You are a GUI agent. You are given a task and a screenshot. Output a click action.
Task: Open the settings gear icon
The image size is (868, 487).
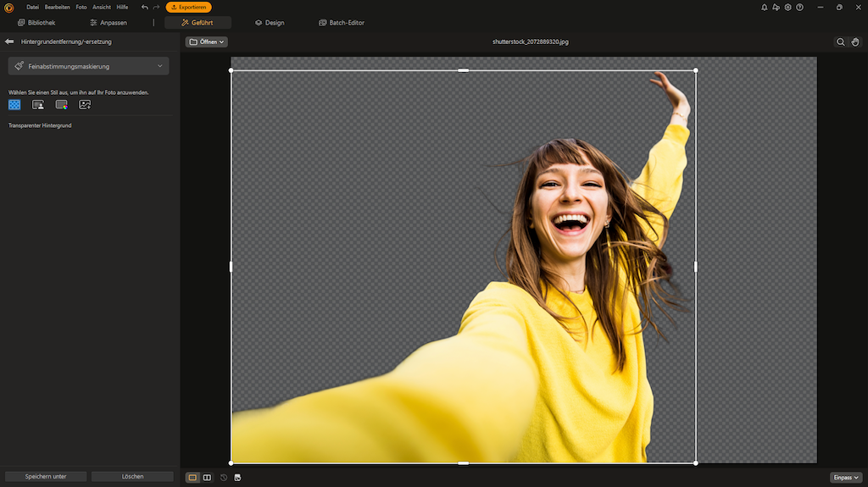[787, 7]
